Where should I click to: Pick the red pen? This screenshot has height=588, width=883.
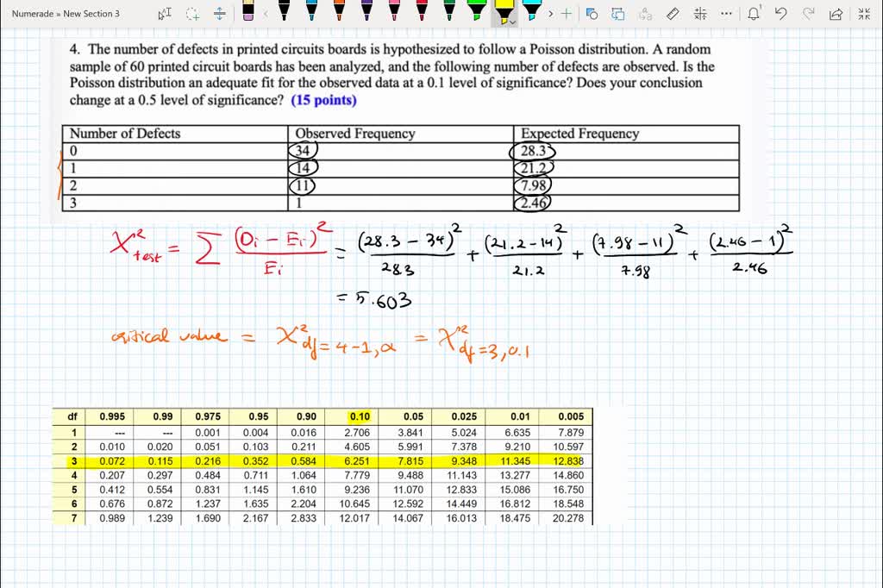(422, 10)
